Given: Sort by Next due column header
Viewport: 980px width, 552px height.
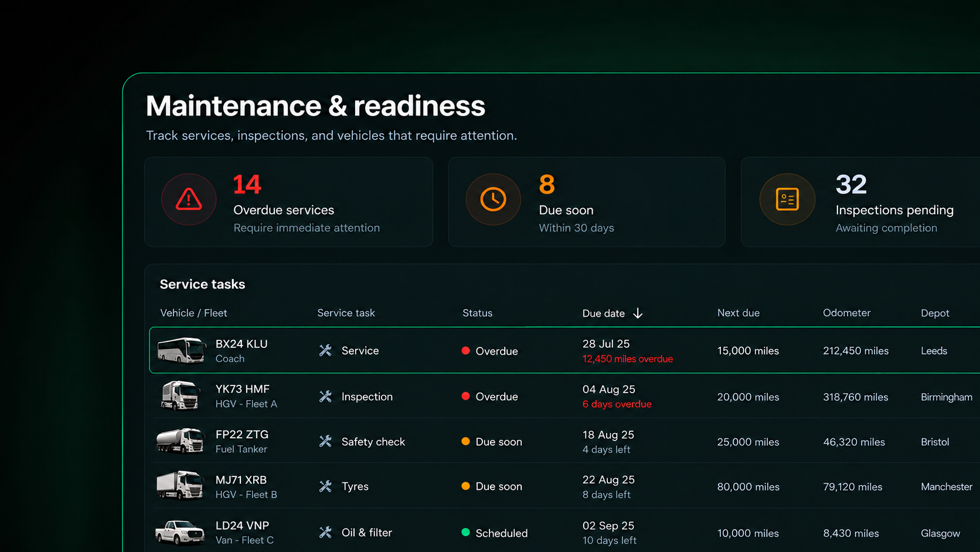Looking at the screenshot, I should 739,313.
